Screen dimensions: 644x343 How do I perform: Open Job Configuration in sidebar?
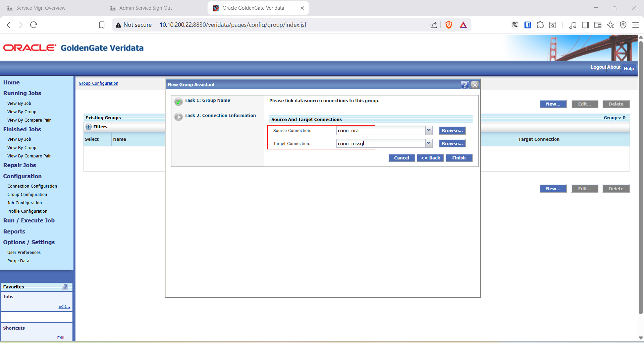coord(24,203)
